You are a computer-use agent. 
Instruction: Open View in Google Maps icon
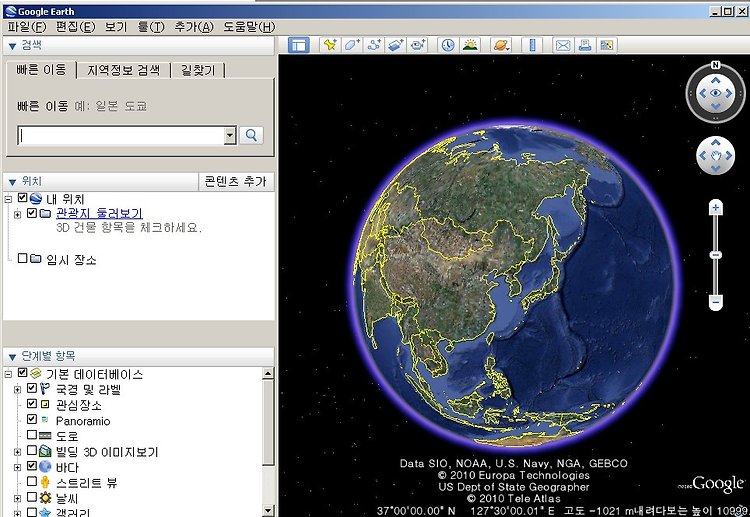pyautogui.click(x=607, y=45)
